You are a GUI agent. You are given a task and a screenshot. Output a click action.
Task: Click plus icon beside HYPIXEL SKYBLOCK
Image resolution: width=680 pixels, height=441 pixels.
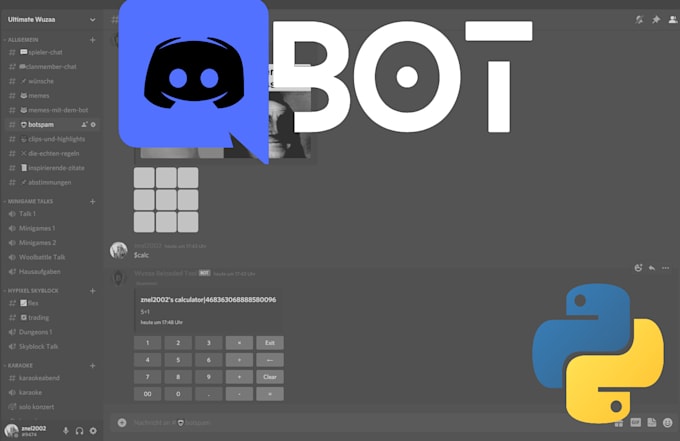tap(92, 291)
